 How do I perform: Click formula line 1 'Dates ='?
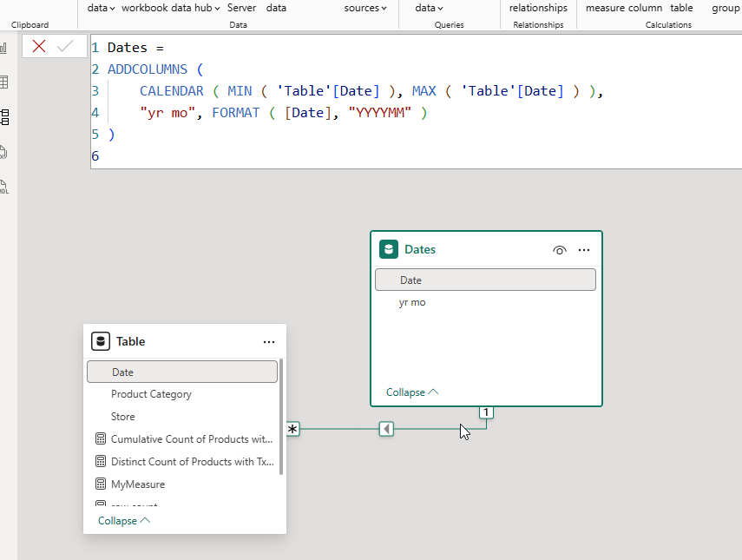135,48
